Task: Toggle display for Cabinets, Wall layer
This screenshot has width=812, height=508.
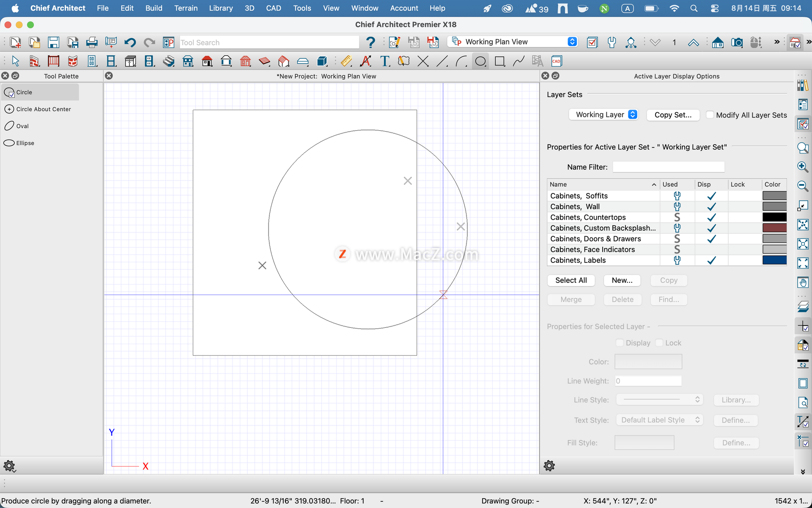Action: pos(711,207)
